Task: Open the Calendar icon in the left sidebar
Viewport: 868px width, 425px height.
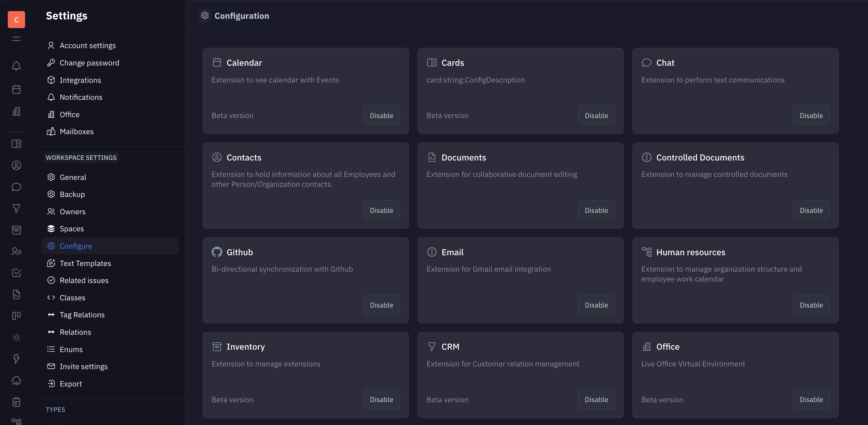Action: click(x=16, y=89)
